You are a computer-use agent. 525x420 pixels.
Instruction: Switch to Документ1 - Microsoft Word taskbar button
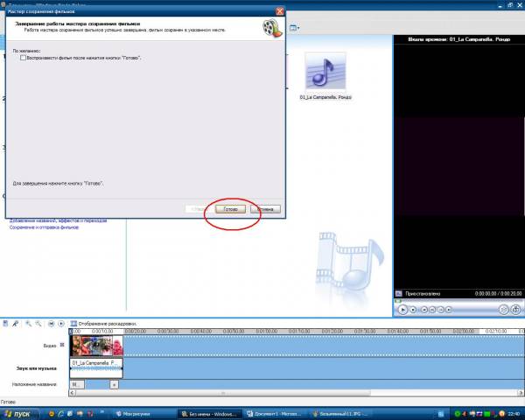tap(275, 414)
